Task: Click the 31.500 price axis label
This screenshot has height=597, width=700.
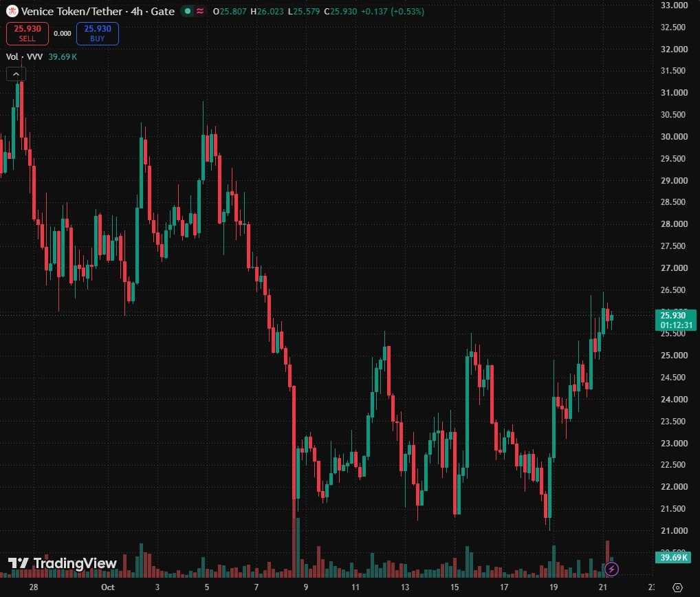Action: [x=674, y=71]
